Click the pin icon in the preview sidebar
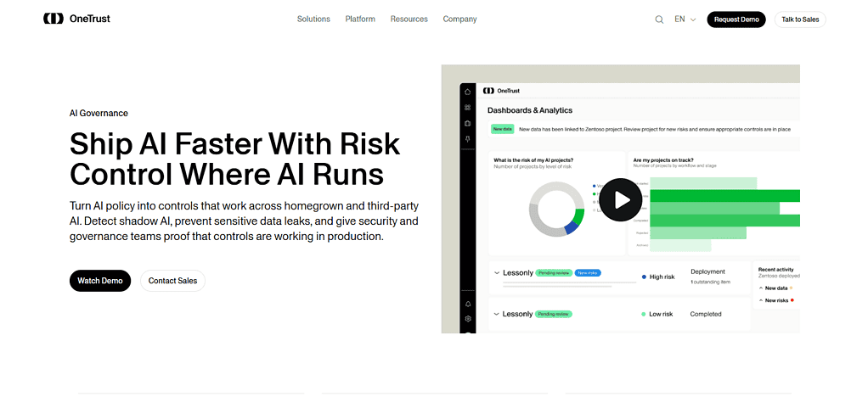The image size is (868, 397). [468, 139]
